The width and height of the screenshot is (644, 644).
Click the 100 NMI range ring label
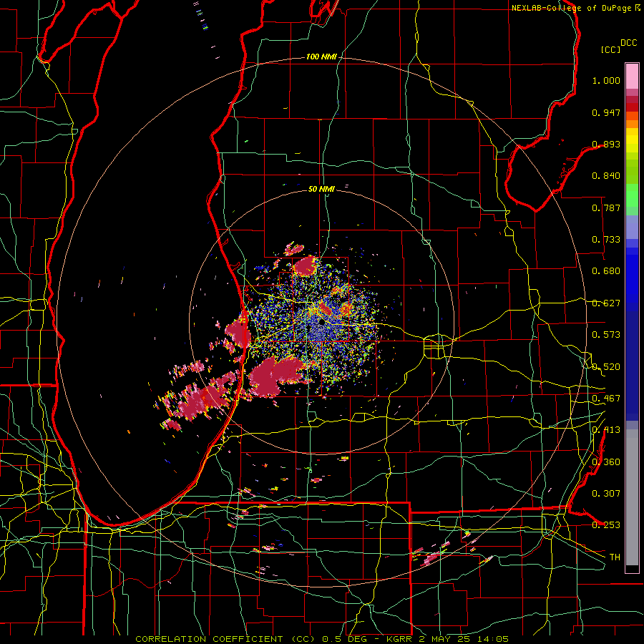(321, 57)
